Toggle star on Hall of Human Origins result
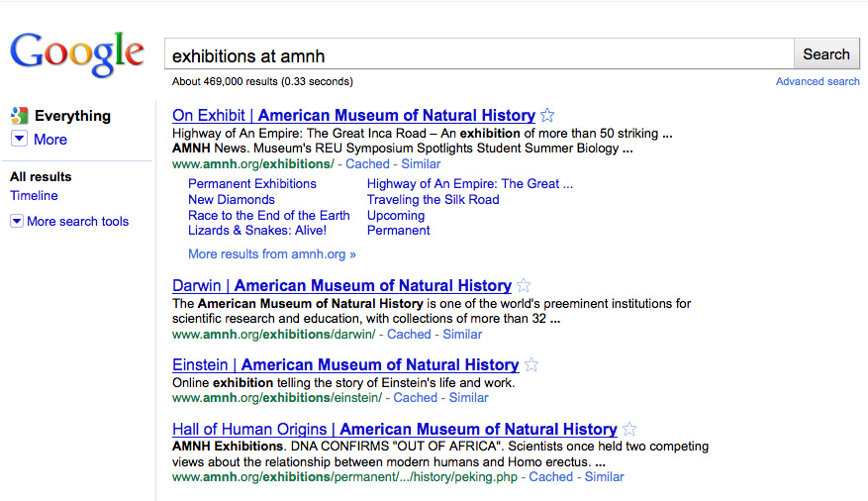Image resolution: width=868 pixels, height=501 pixels. point(629,429)
